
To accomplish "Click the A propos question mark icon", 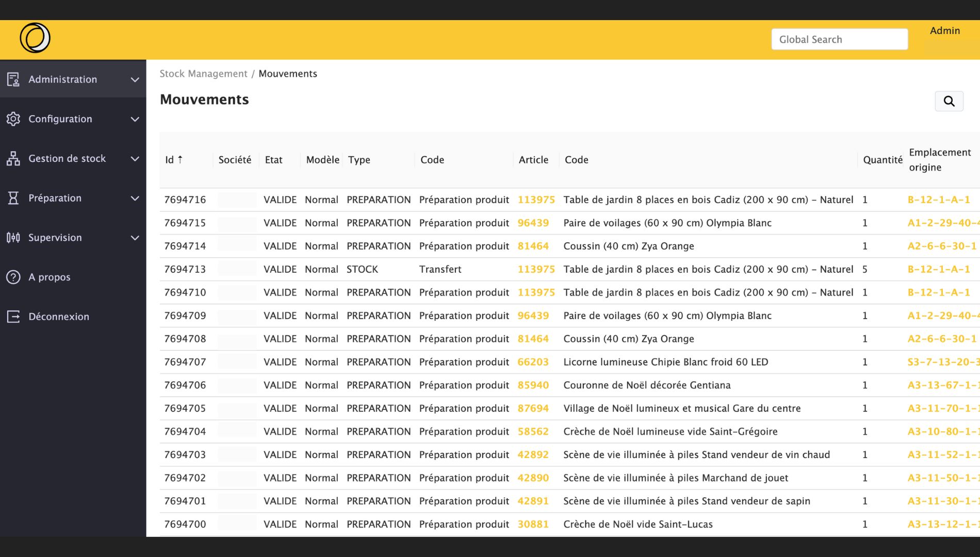I will pyautogui.click(x=13, y=277).
